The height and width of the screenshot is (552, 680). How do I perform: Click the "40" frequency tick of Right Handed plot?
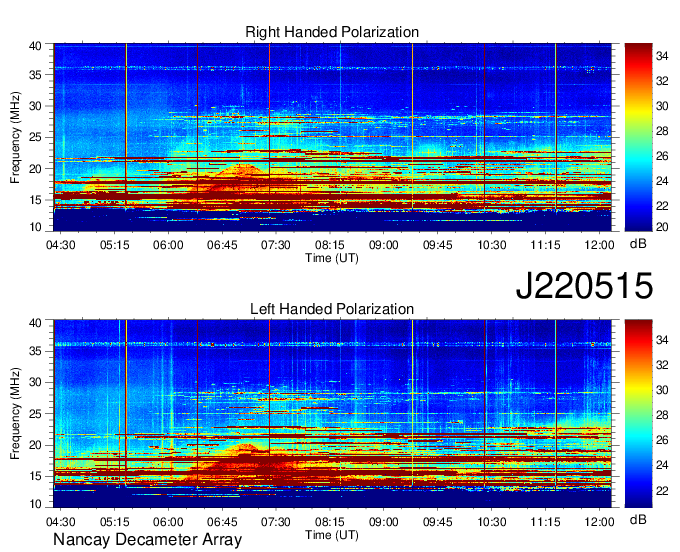coord(35,46)
